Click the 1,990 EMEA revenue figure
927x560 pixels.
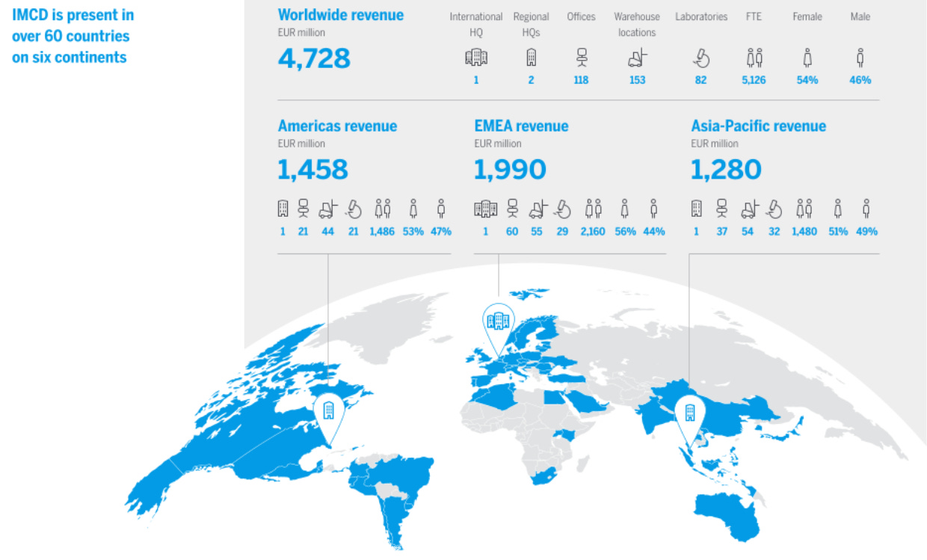[510, 170]
